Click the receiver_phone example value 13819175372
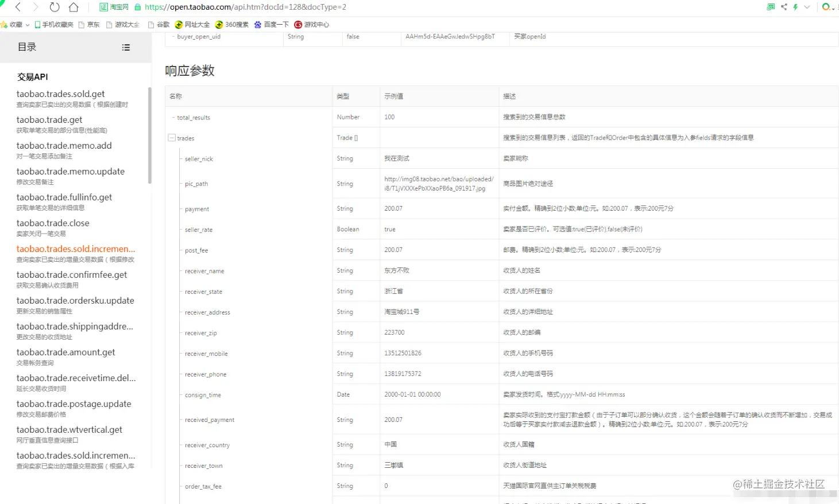The height and width of the screenshot is (504, 839). (x=403, y=374)
